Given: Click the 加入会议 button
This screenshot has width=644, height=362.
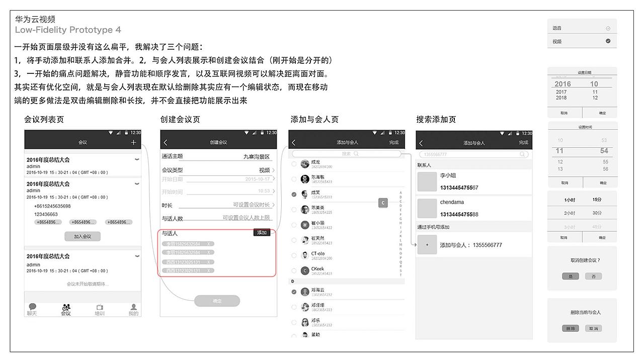Looking at the screenshot, I should [x=83, y=236].
